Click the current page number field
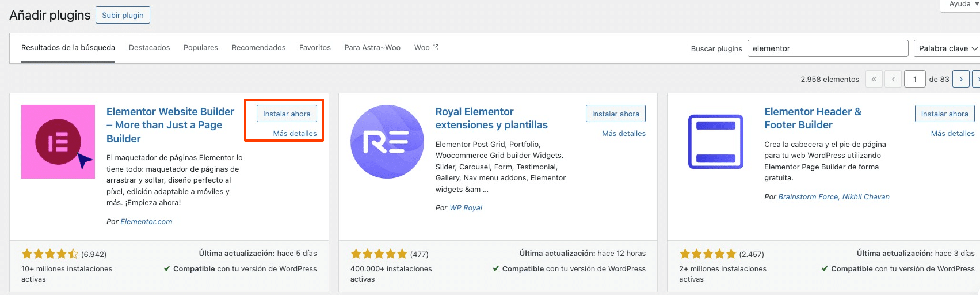 pyautogui.click(x=914, y=79)
